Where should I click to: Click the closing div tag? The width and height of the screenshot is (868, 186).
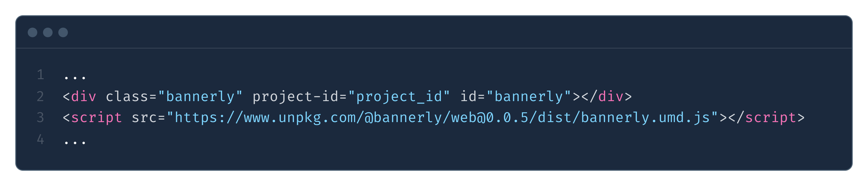(x=607, y=96)
